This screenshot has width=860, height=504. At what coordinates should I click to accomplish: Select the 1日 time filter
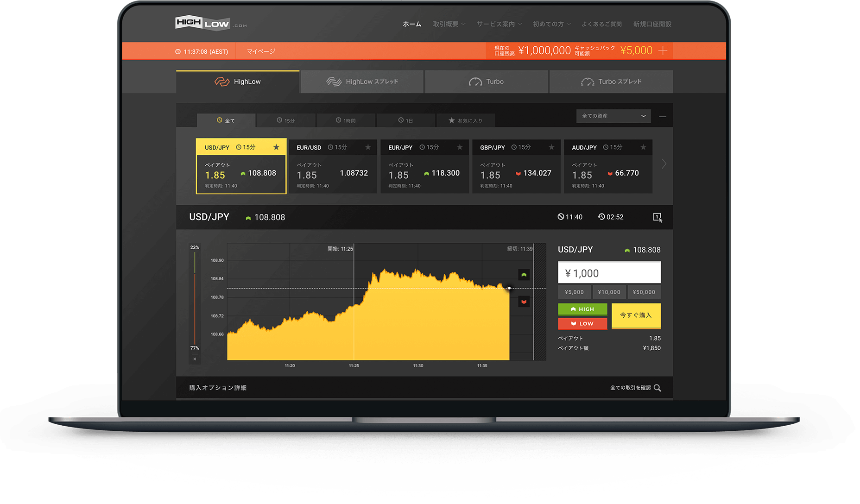pos(405,120)
